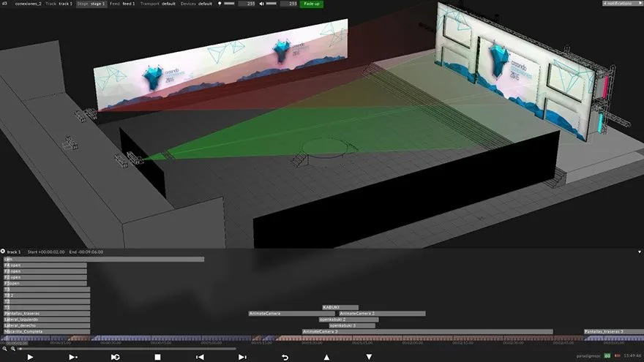Start playback with the Play button

tap(30, 357)
